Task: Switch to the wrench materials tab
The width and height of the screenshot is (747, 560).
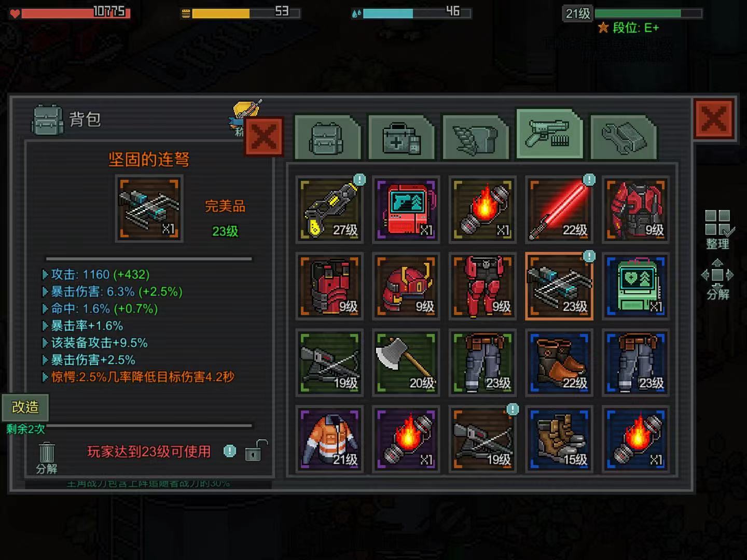Action: tap(624, 138)
